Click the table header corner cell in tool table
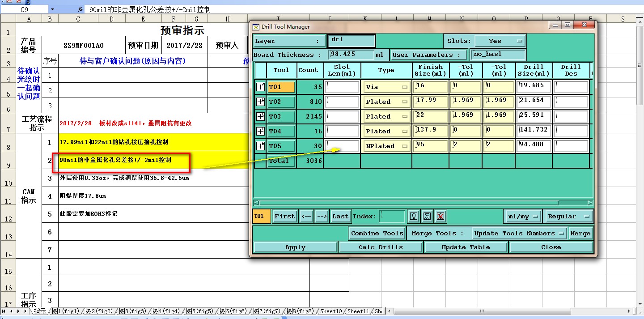The height and width of the screenshot is (319, 644). [x=260, y=70]
